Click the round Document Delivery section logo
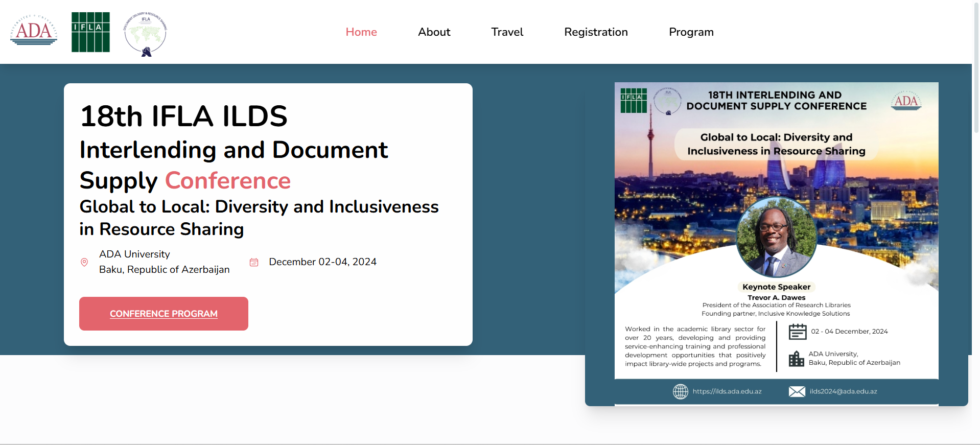 (146, 34)
